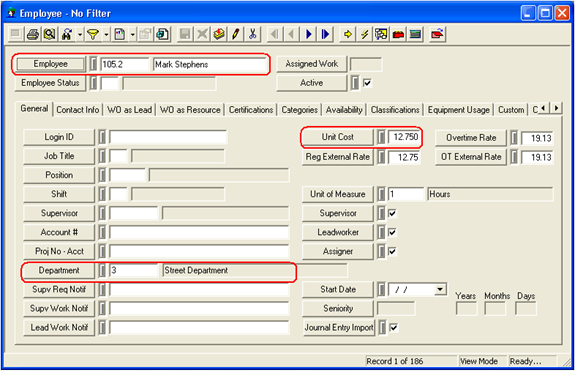Screen dimensions: 575x371
Task: Click the "Record 1 of 186" status text
Action: [394, 361]
